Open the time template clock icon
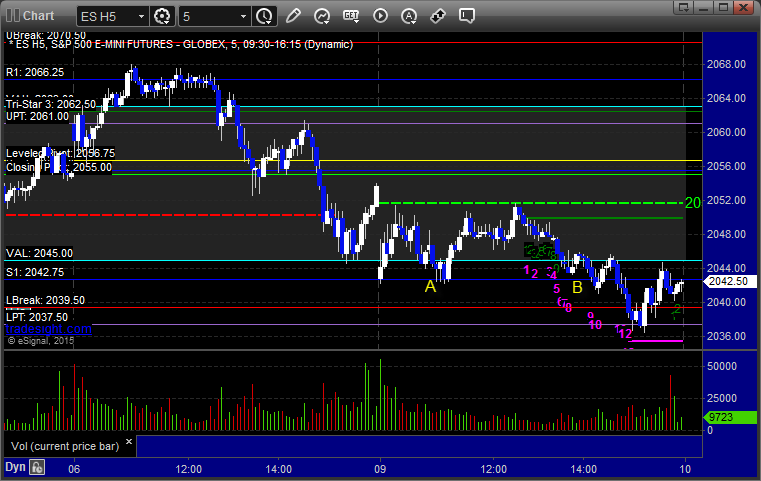This screenshot has width=761, height=481. (265, 17)
